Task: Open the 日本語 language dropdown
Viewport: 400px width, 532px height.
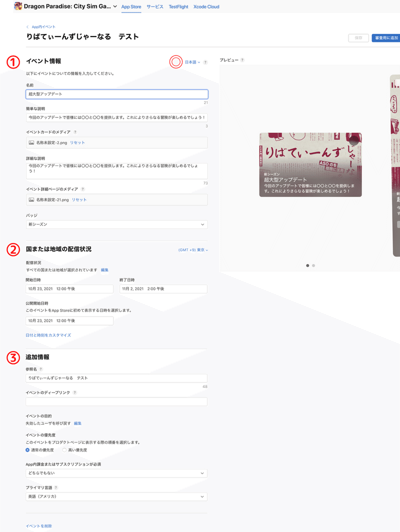Action: pos(192,62)
